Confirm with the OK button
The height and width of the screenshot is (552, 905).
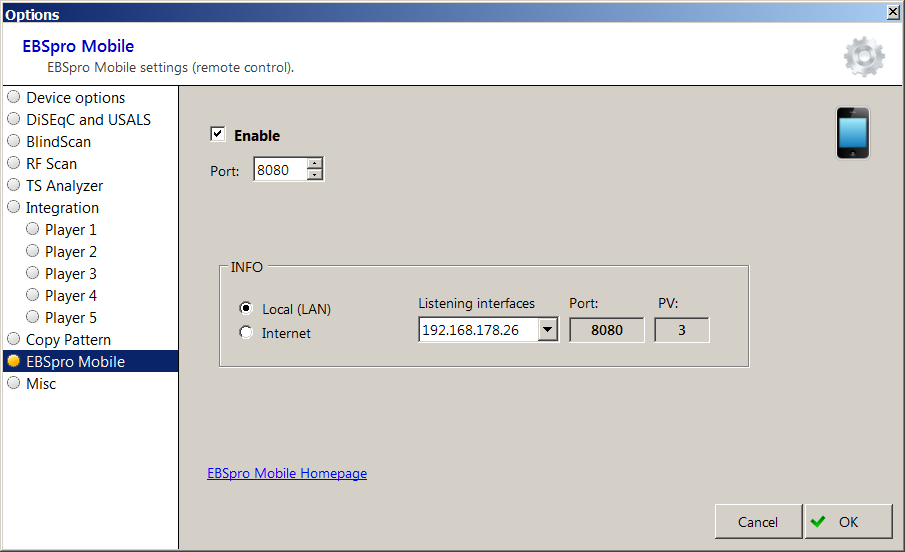pos(848,522)
